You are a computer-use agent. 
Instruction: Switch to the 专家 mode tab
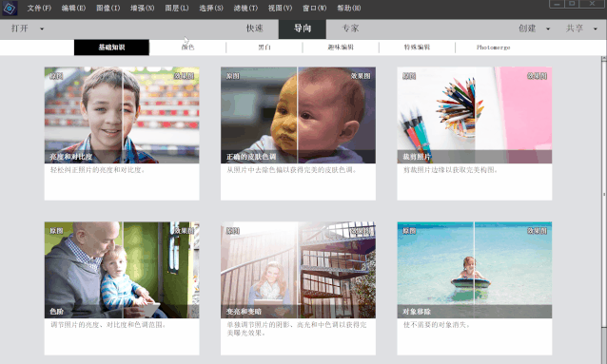(x=350, y=29)
